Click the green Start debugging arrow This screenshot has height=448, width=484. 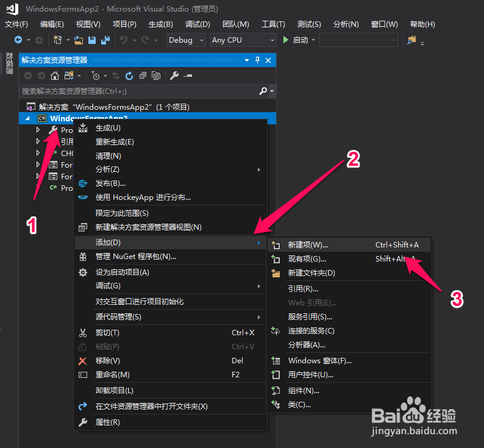click(x=285, y=40)
